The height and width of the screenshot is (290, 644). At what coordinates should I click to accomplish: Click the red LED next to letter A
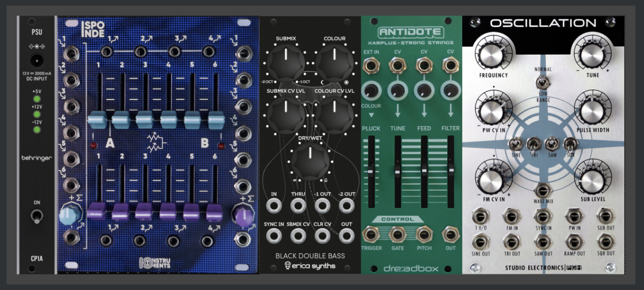(x=92, y=146)
